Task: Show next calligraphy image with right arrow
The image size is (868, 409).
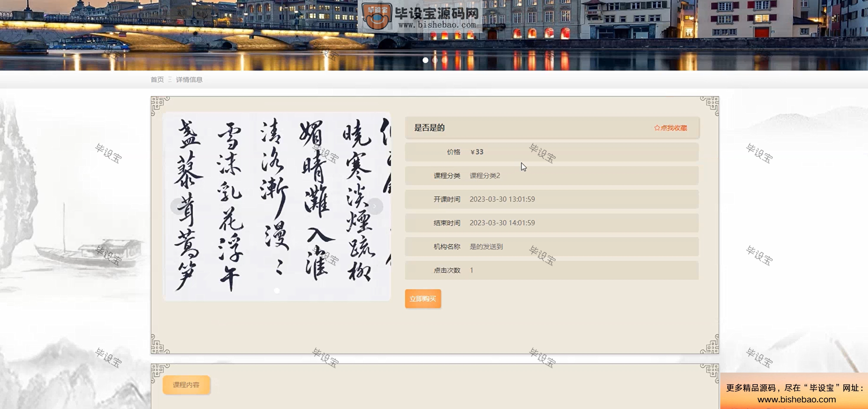Action: tap(374, 206)
